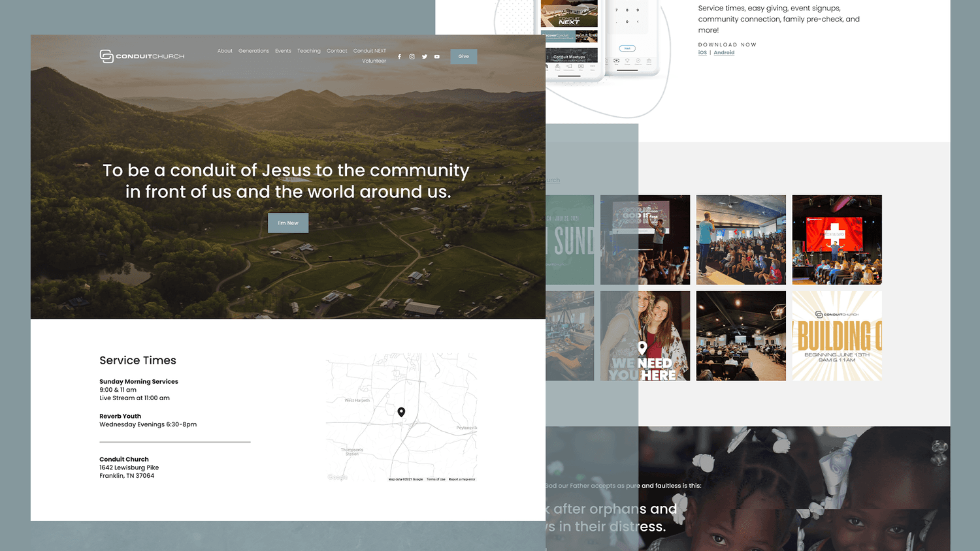Open the Contact menu item
Screen dimensions: 980x551
(x=336, y=51)
